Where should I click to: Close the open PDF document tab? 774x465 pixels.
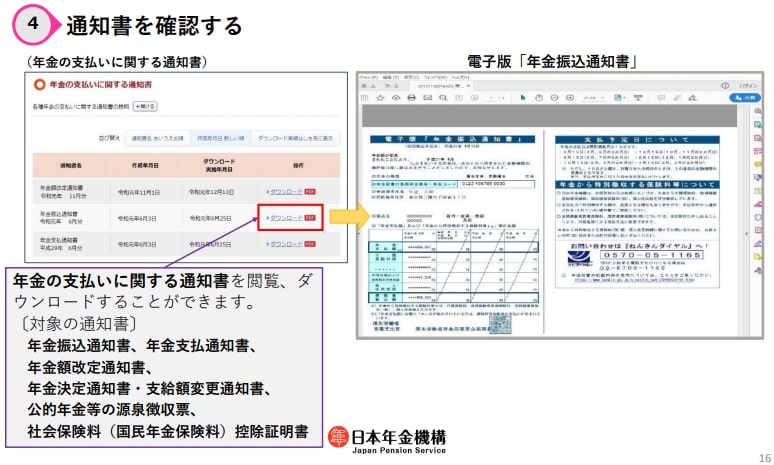tap(468, 86)
